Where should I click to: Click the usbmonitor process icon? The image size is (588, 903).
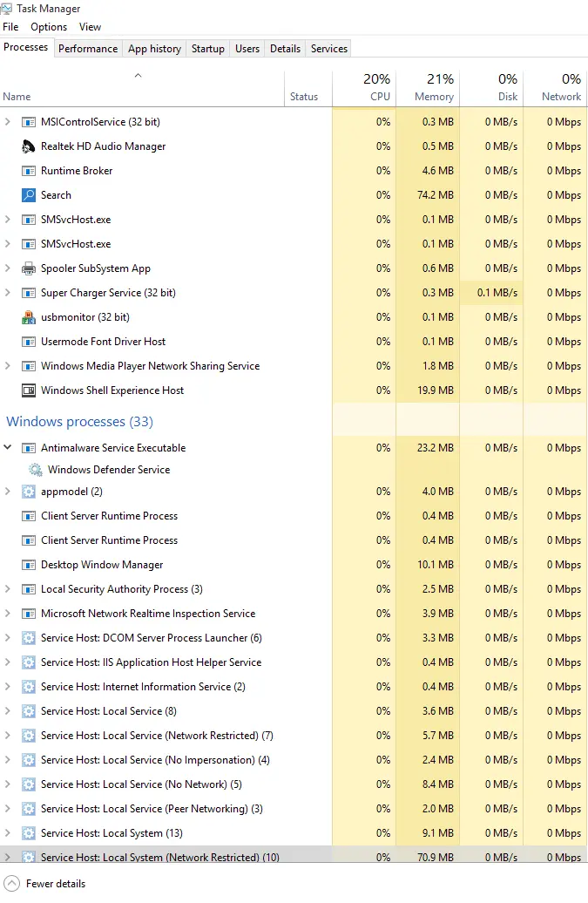click(x=28, y=317)
